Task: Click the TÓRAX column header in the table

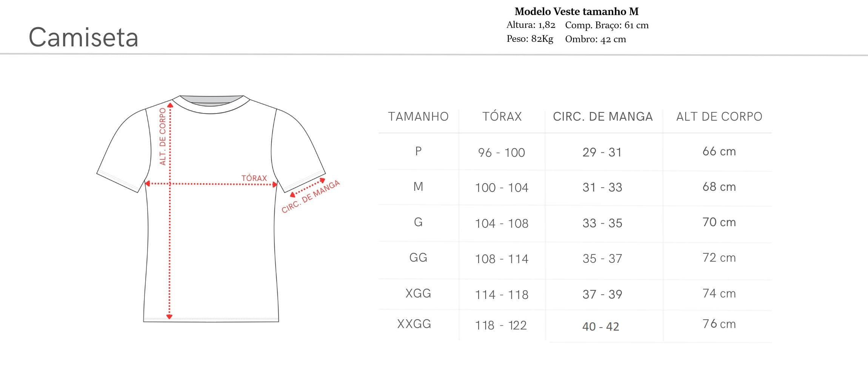Action: click(502, 116)
